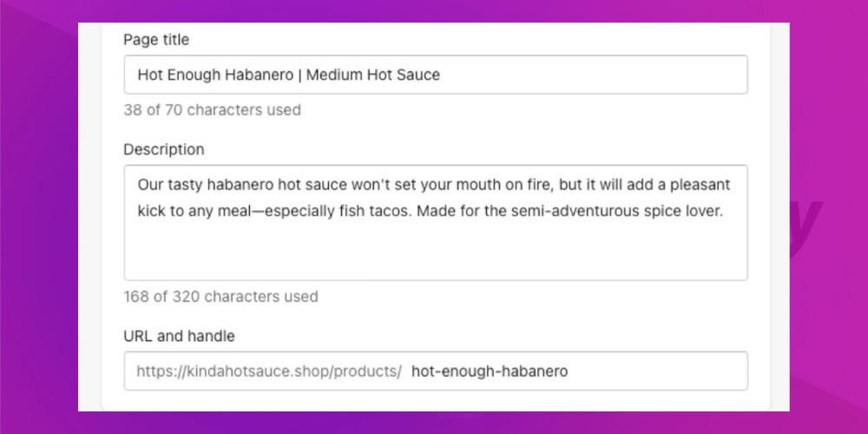Viewport: 868px width, 434px height.
Task: Click the "URL and handle" label
Action: point(179,336)
